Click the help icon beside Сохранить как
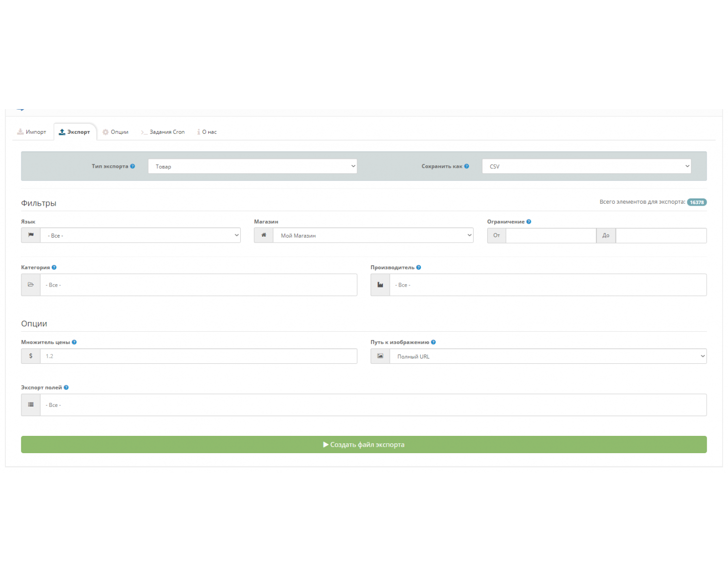 (467, 166)
